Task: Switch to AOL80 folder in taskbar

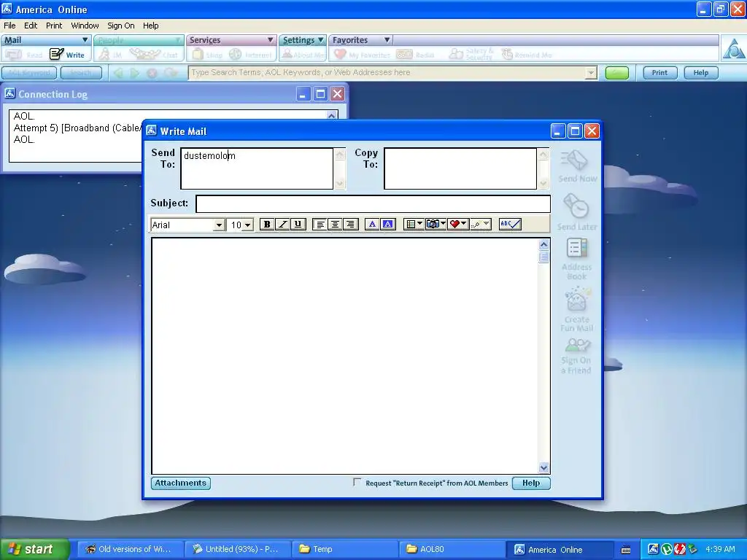Action: (x=452, y=549)
